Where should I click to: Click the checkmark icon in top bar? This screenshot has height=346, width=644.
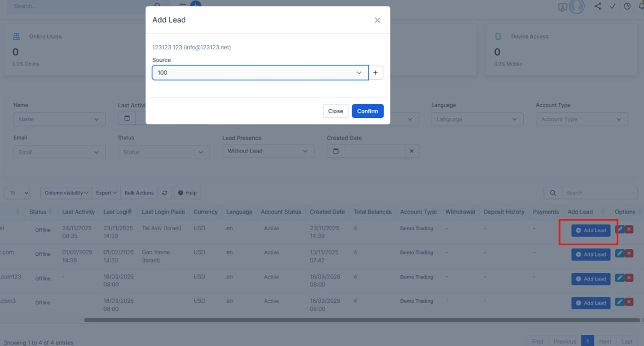(612, 7)
